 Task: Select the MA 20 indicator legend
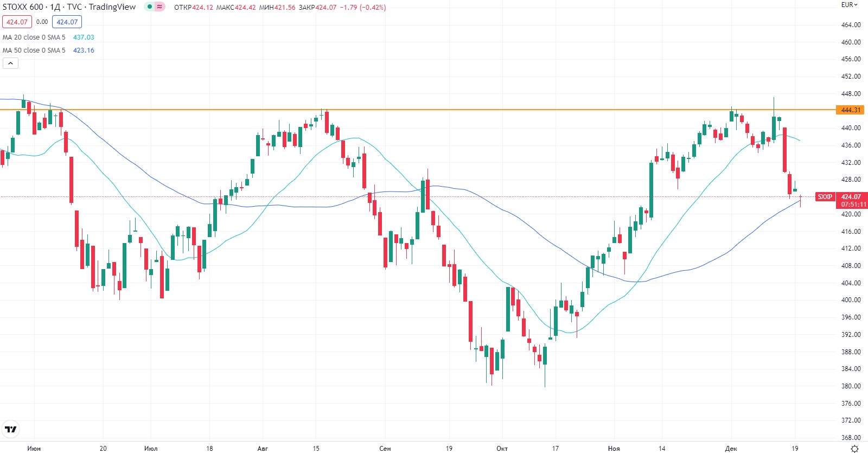pyautogui.click(x=34, y=37)
